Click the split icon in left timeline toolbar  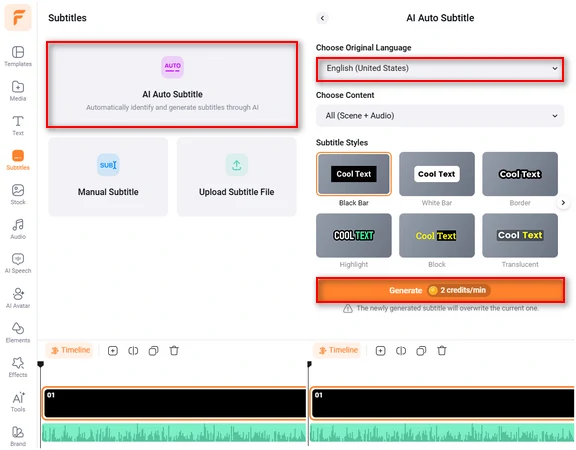[x=133, y=351]
